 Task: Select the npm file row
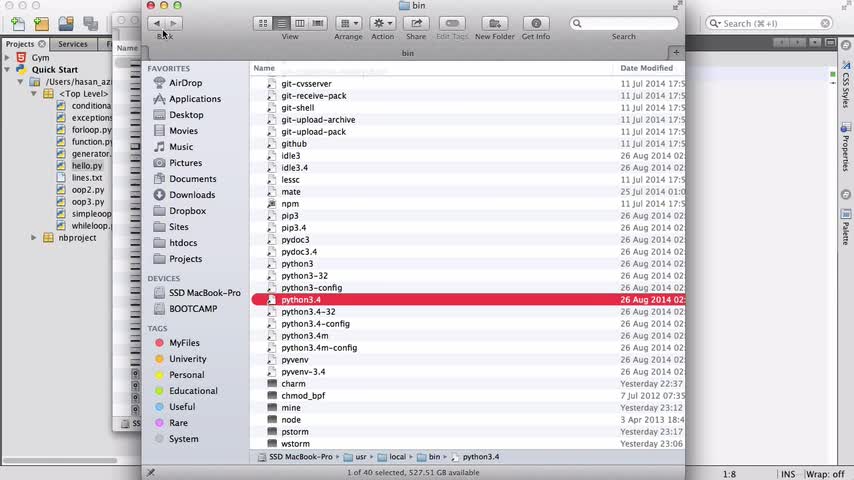pos(467,204)
